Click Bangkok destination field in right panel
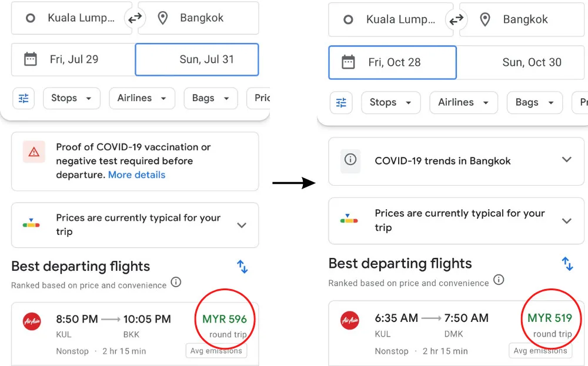588x366 pixels. click(x=522, y=20)
